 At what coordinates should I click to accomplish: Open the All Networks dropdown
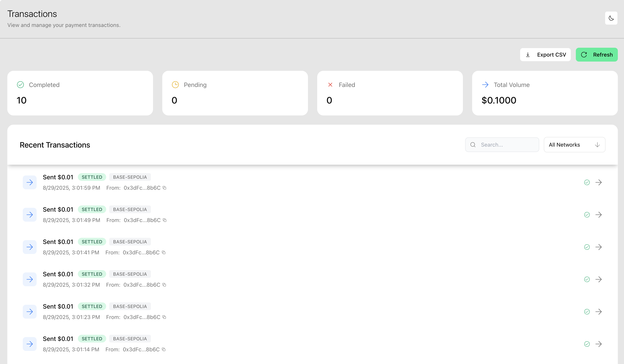click(x=574, y=144)
